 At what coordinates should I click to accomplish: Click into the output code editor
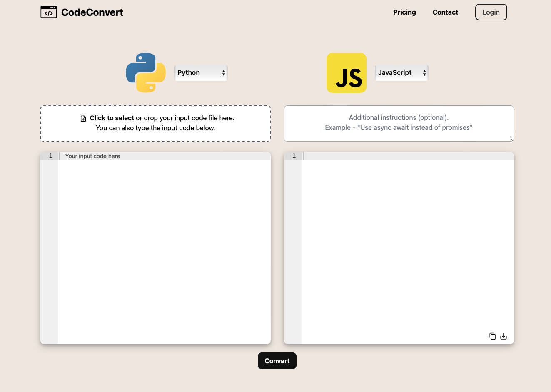coord(407,248)
